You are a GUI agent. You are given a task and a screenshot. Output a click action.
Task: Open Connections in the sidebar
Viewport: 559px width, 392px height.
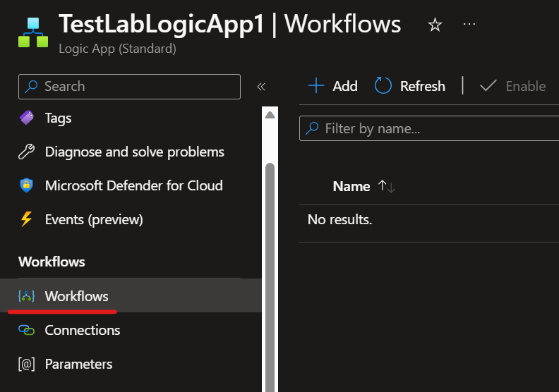click(82, 330)
